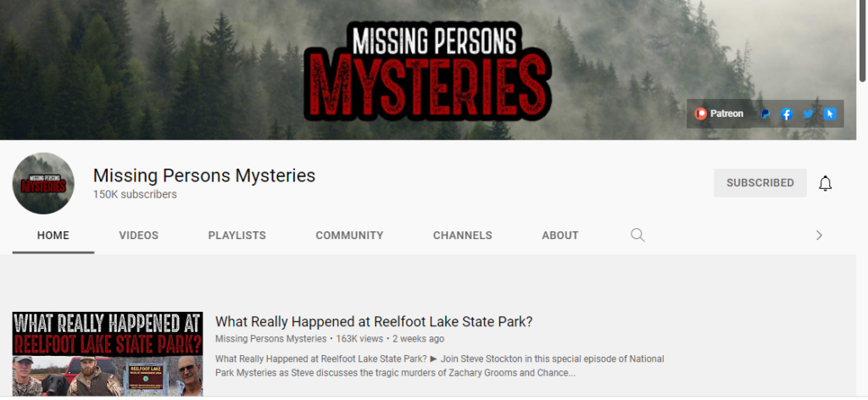The height and width of the screenshot is (400, 868).
Task: Open the Patreon link in banner
Action: tap(719, 114)
